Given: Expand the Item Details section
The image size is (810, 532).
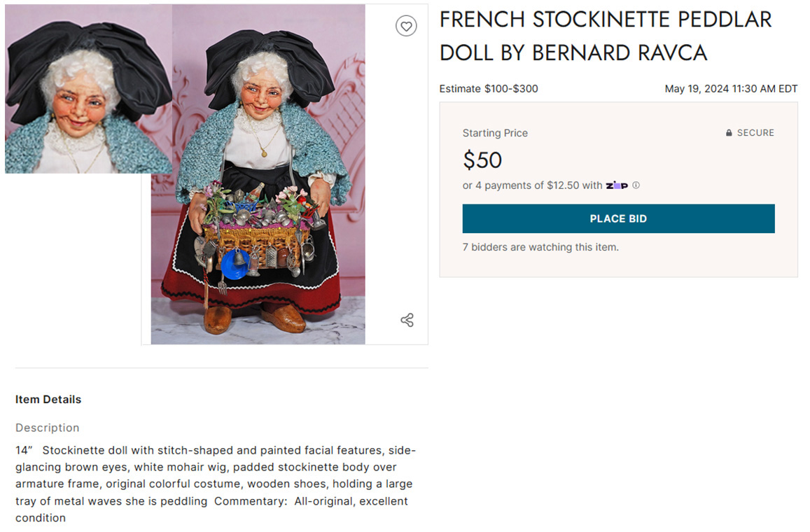Looking at the screenshot, I should click(x=48, y=399).
